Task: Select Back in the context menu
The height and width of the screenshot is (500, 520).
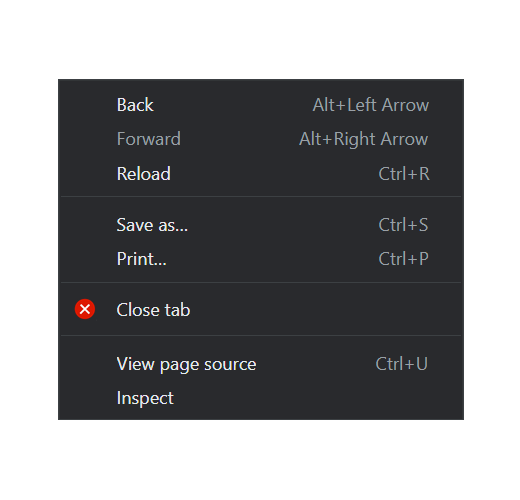Action: pos(261,105)
